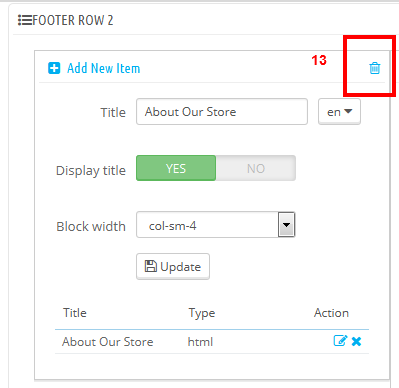The image size is (399, 388).
Task: Open the en language dropdown
Action: [339, 112]
